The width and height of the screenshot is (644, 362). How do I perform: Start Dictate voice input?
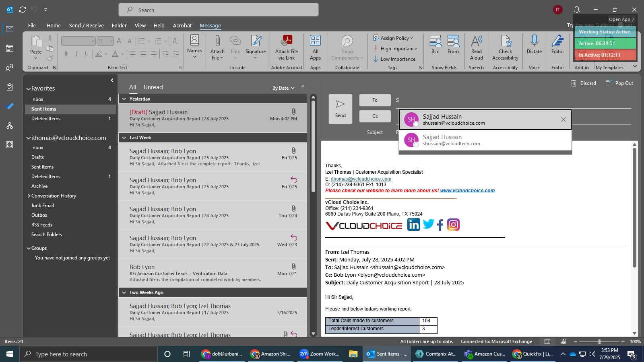534,44
